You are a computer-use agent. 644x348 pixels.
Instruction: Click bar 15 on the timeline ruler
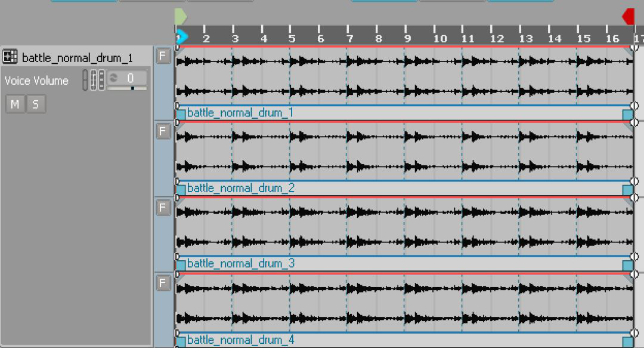584,39
